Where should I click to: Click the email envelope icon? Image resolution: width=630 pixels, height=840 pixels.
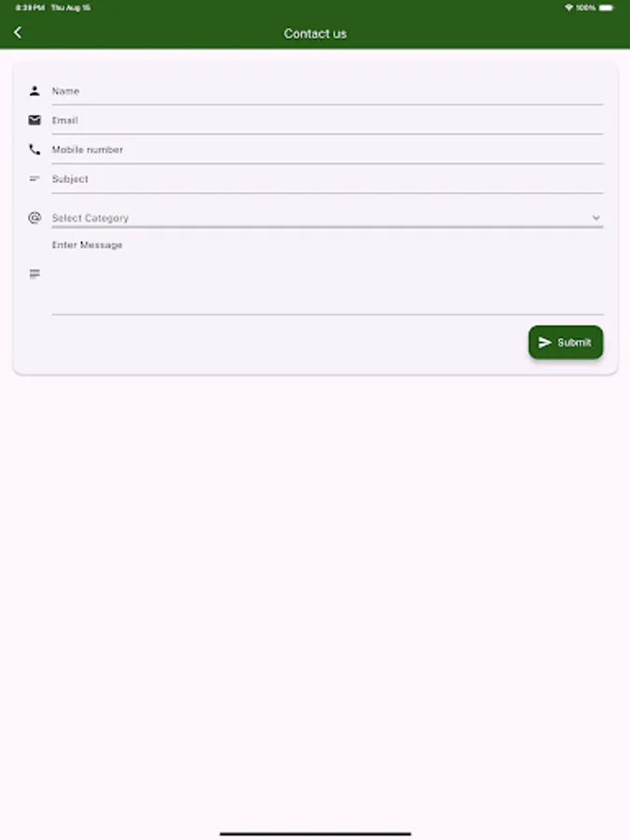[35, 119]
